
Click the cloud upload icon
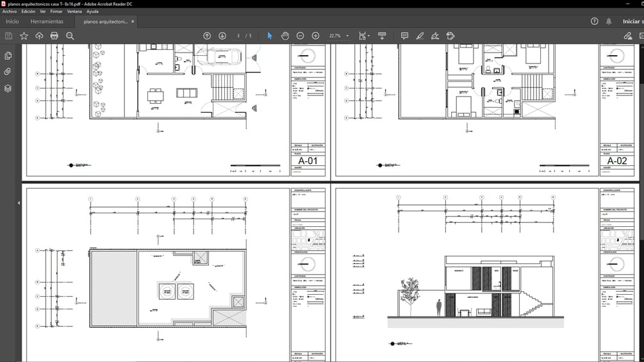[39, 36]
